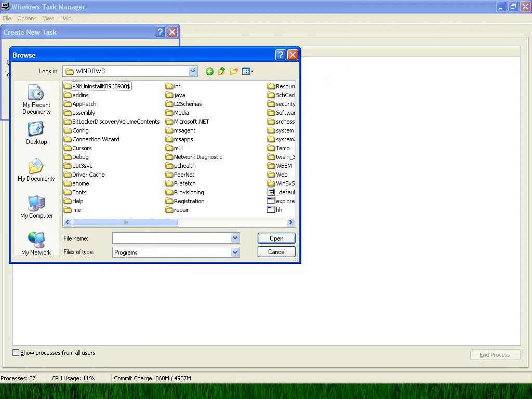Select the assembly folder
The width and height of the screenshot is (532, 399).
(x=79, y=113)
